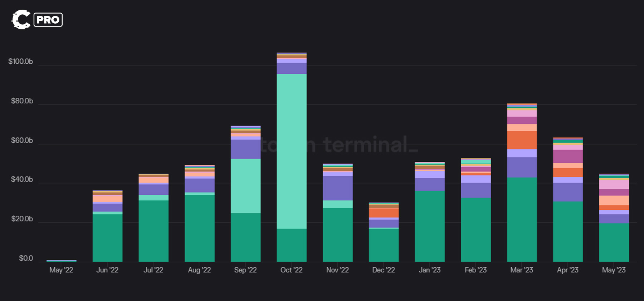Click the Oct '22 x-axis label

tap(291, 270)
